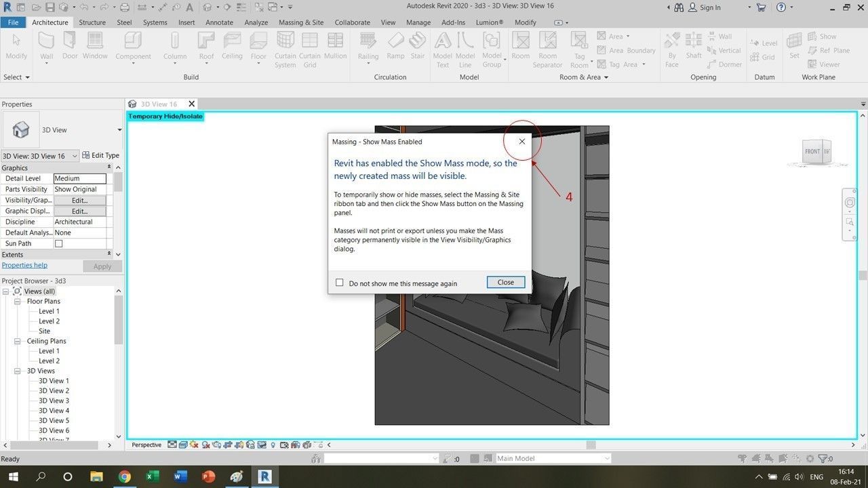868x488 pixels.
Task: Select the By Face opening tool
Action: (672, 49)
